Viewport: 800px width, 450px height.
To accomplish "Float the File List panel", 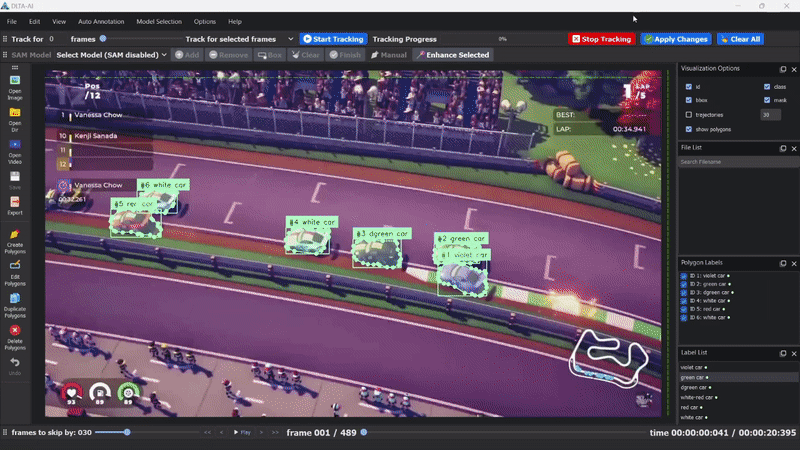I will [x=783, y=148].
